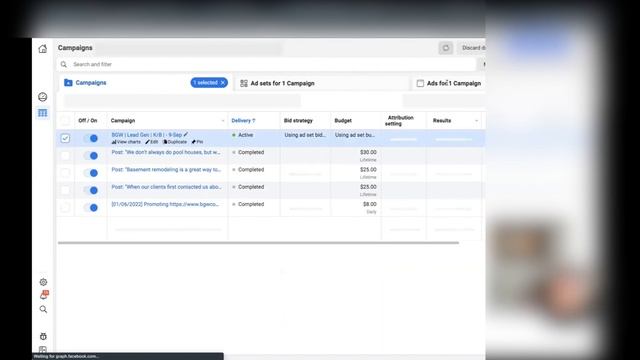Viewport: 640px width, 360px height.
Task: Click the search magnifier in filter bar
Action: tap(64, 64)
